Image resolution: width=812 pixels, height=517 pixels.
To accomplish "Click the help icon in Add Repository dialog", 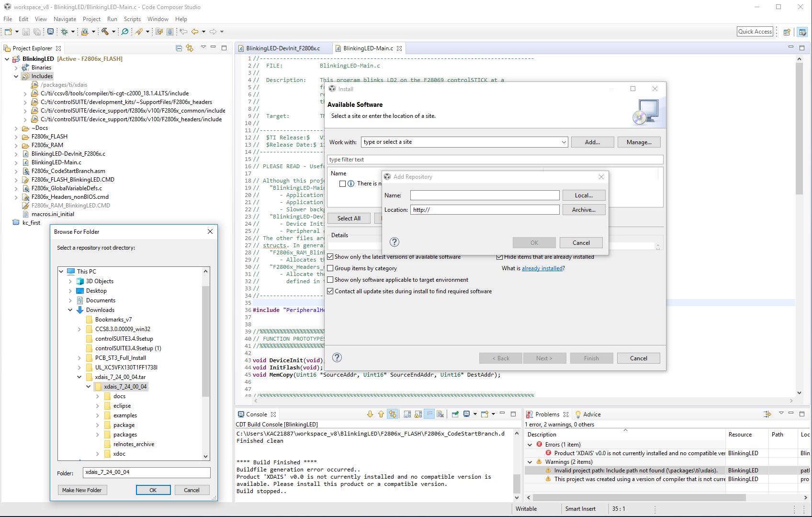I will (x=394, y=242).
